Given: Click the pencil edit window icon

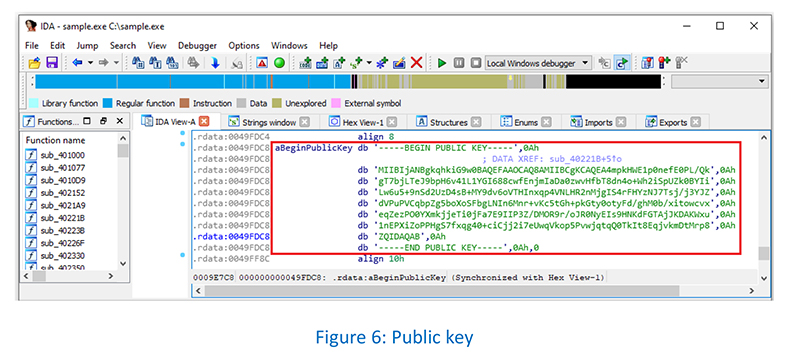Looking at the screenshot, I should 400,63.
